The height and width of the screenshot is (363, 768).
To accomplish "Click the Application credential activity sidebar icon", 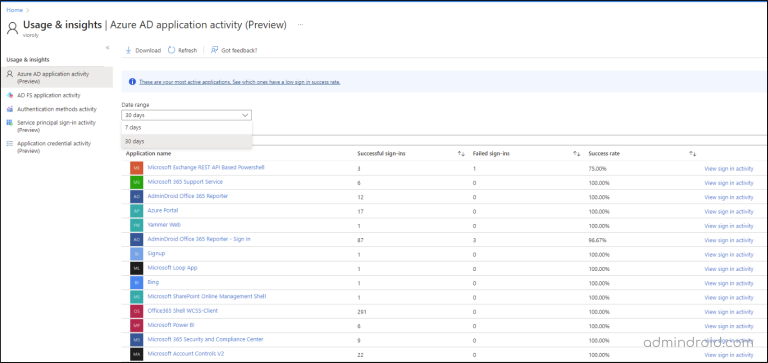I will 10,144.
